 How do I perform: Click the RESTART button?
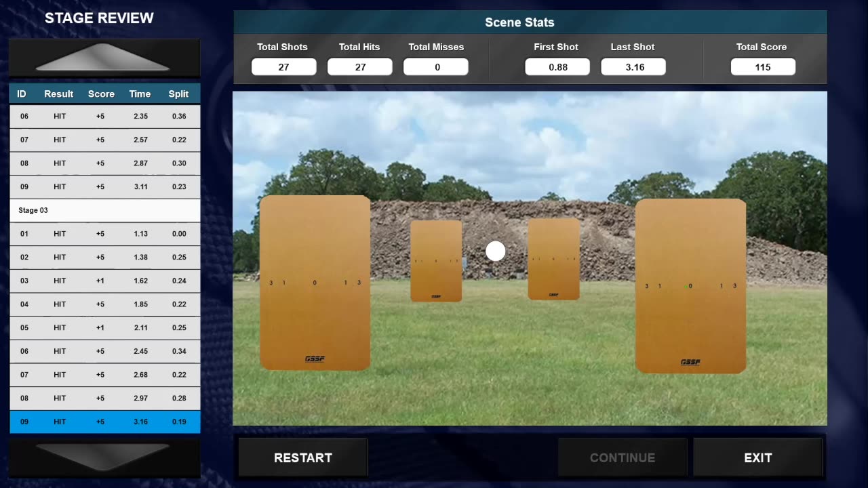point(302,457)
